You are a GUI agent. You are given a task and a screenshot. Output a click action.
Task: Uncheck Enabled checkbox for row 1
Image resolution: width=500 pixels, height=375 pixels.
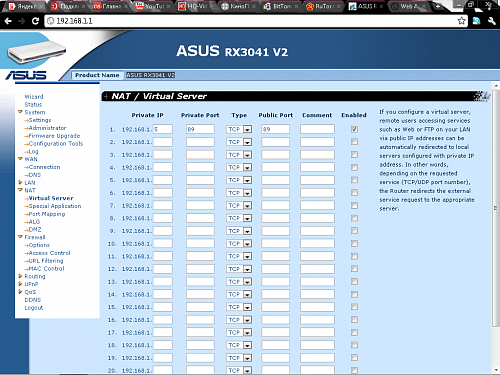click(x=354, y=129)
